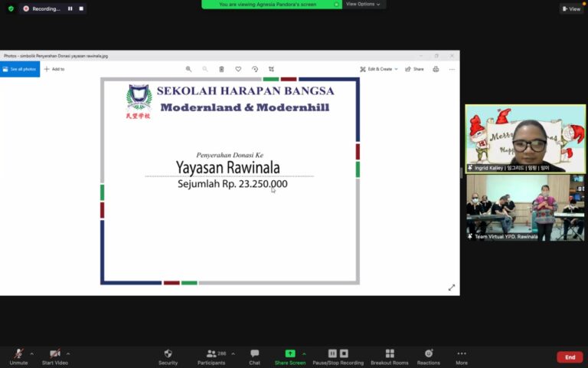
Task: Expand audio settings arrow next to Unmute
Action: point(31,353)
